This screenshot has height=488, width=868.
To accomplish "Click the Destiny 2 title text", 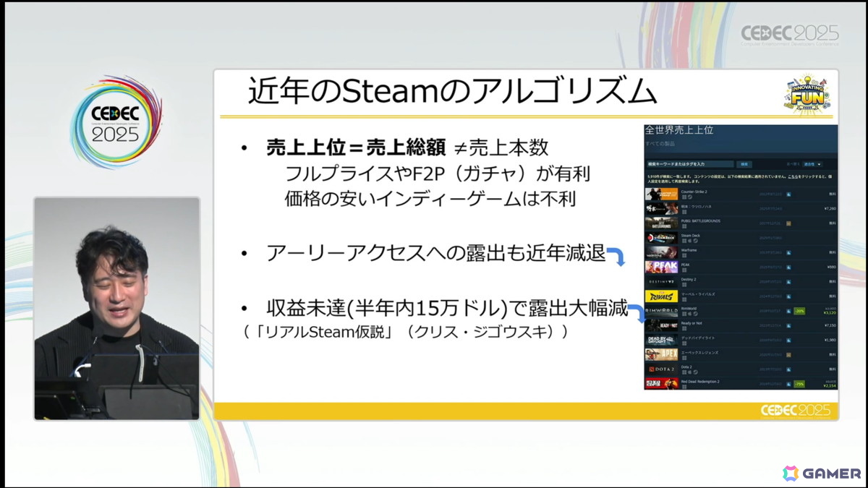I will point(689,280).
